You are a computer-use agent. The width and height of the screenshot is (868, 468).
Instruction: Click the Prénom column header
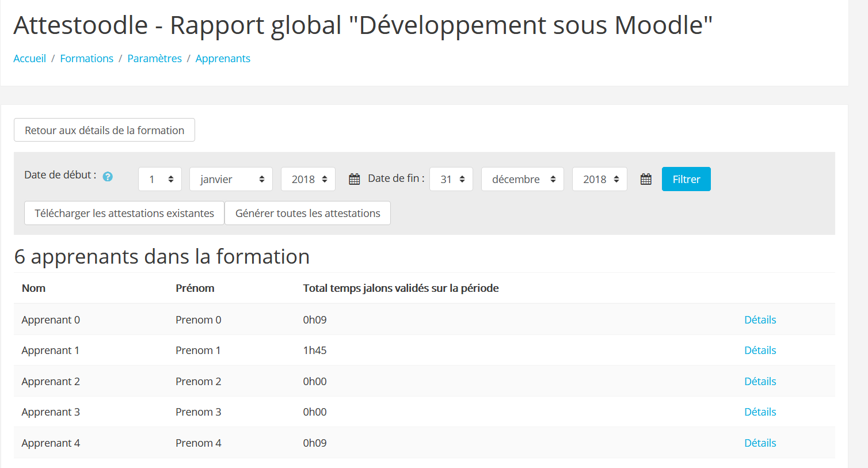(x=195, y=288)
